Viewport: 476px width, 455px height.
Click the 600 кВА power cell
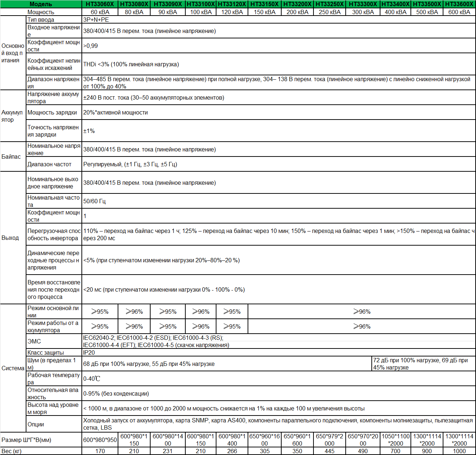click(459, 12)
